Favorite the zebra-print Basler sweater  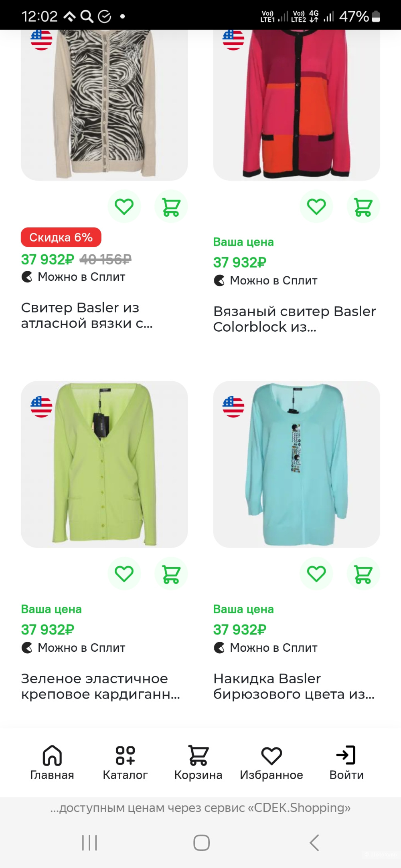[124, 207]
